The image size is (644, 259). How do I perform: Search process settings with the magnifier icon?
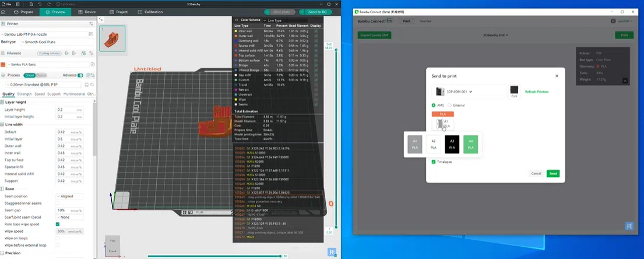pos(93,85)
